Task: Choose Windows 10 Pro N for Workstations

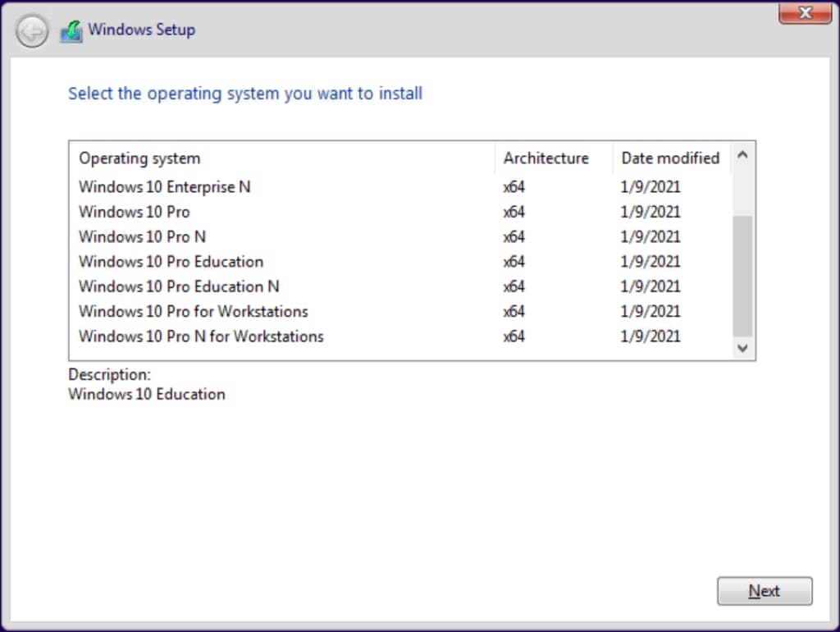Action: pos(201,337)
